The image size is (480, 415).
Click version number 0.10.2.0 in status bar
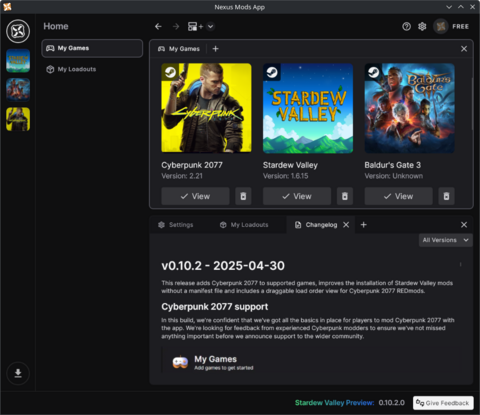(392, 403)
